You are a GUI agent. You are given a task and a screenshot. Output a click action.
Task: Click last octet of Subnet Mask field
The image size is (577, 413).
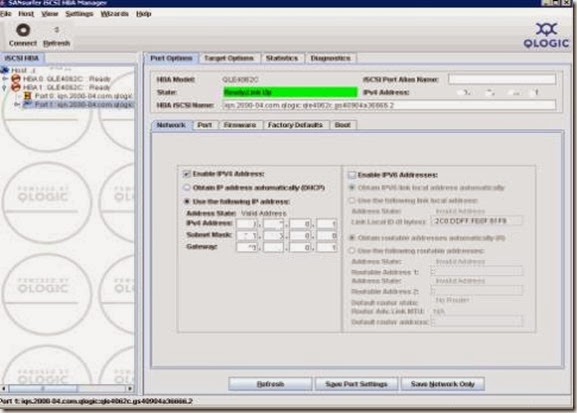point(326,235)
